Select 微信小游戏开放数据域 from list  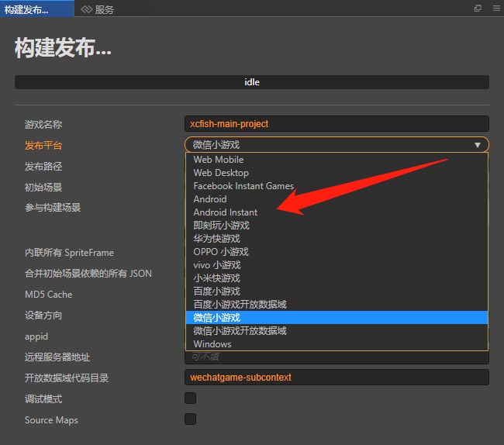[240, 331]
